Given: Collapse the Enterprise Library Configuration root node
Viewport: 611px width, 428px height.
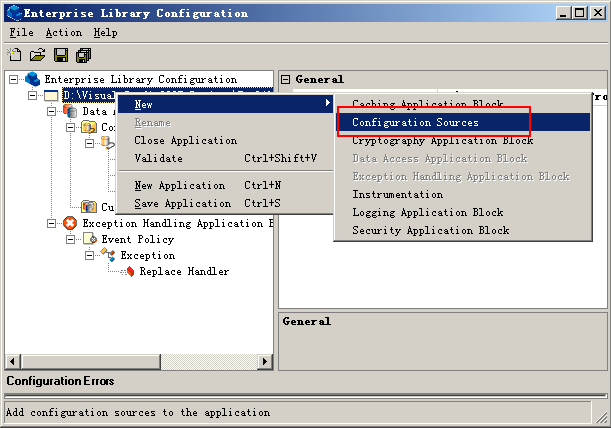Looking at the screenshot, I should tap(14, 79).
